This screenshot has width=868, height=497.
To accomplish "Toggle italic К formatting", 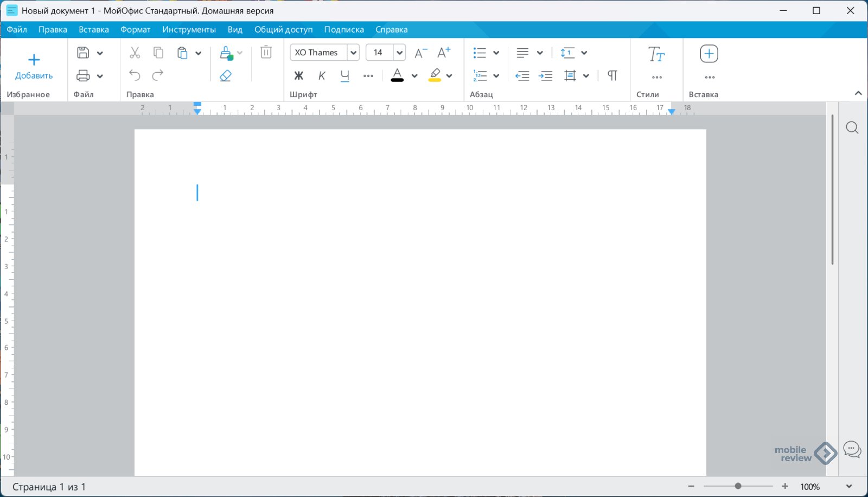I will 322,76.
